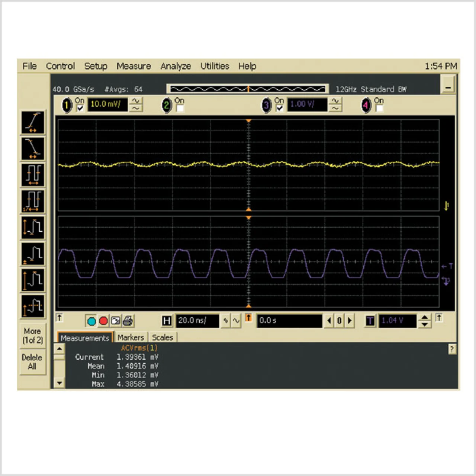Click the printer icon
Viewport: 476px width, 476px height.
coord(128,321)
